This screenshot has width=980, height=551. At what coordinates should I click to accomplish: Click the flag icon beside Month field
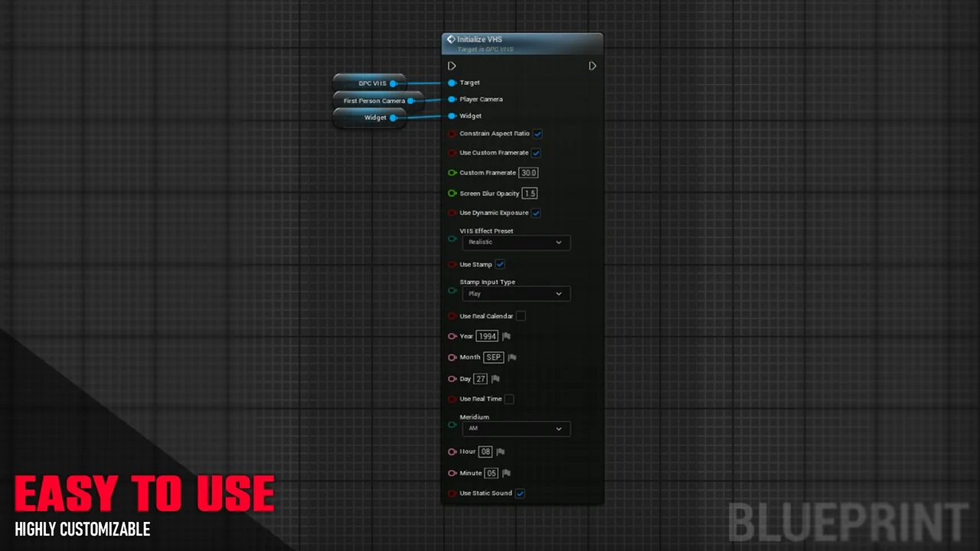pos(512,357)
